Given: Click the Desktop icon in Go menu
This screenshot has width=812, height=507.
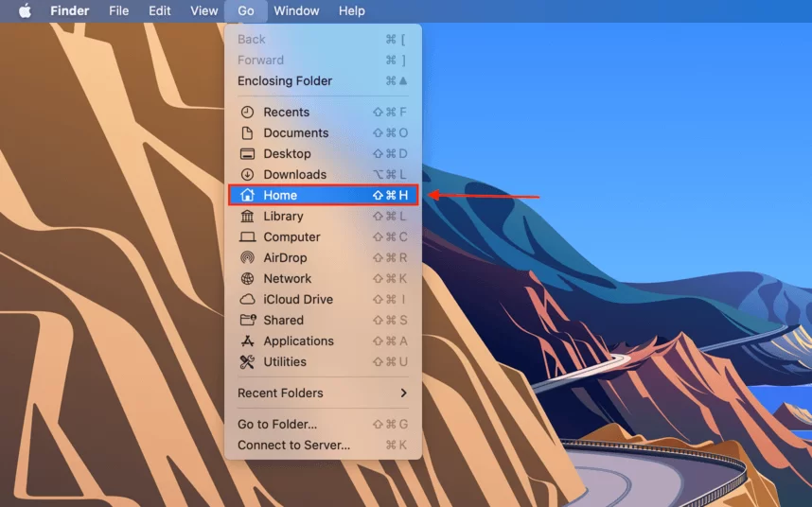Looking at the screenshot, I should [248, 153].
